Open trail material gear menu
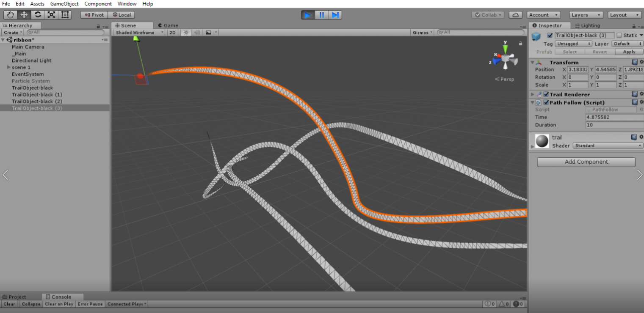644x313 pixels. (x=641, y=137)
